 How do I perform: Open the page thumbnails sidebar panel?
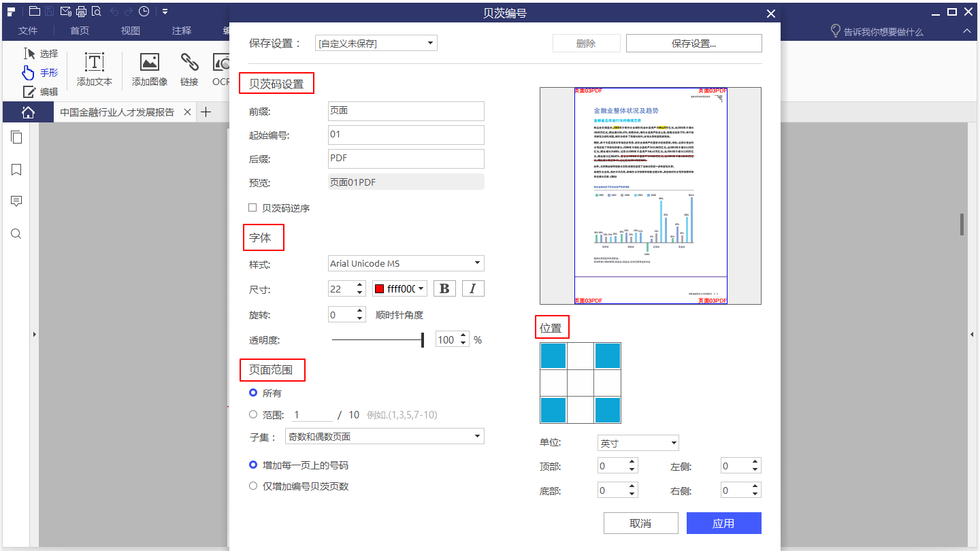[16, 137]
